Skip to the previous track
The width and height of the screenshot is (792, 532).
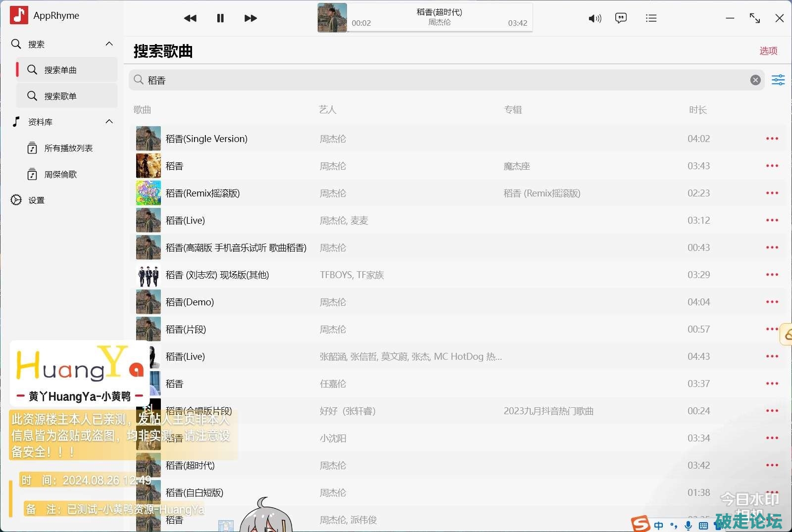190,18
